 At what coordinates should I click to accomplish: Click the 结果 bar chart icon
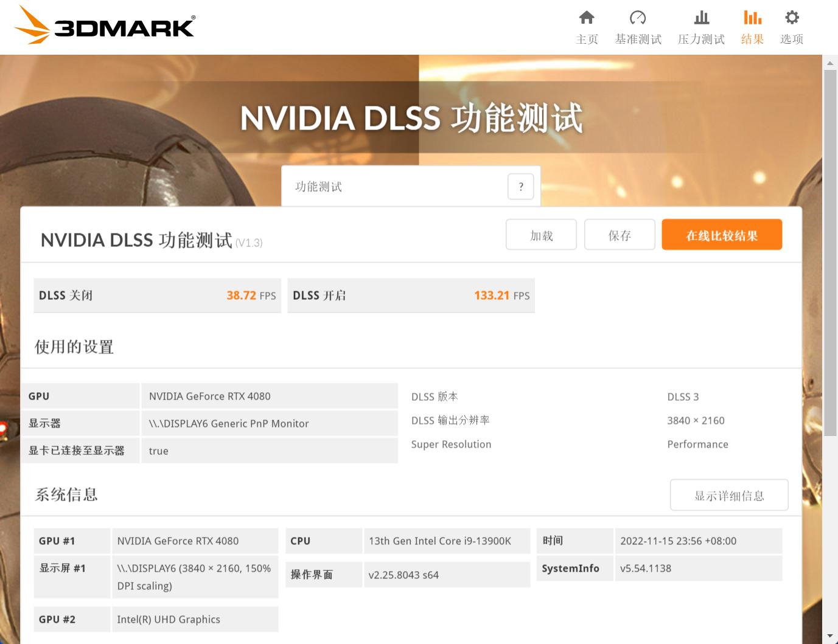pyautogui.click(x=752, y=18)
